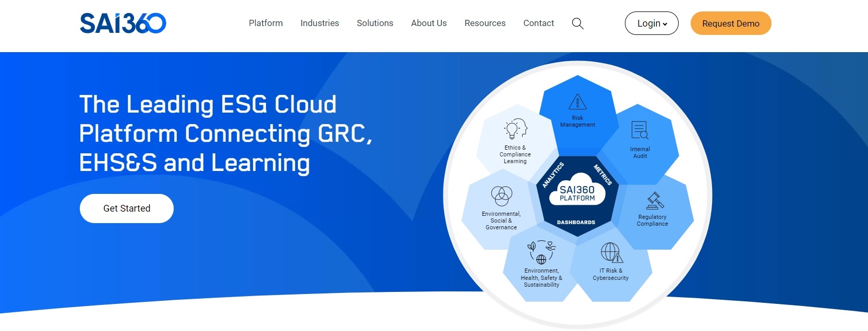Expand the Resources menu
This screenshot has height=331, width=868.
coord(485,23)
